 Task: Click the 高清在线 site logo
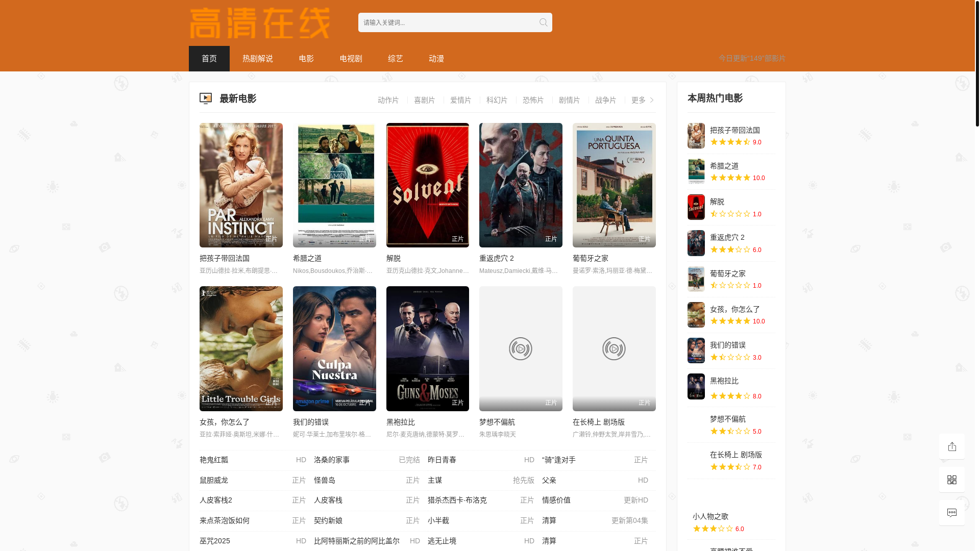259,23
